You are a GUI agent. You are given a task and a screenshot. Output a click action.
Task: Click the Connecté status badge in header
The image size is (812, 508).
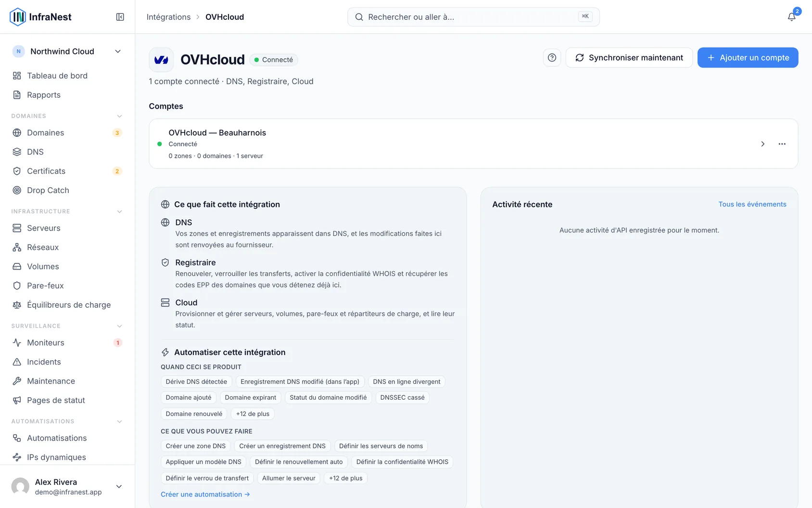click(x=274, y=60)
